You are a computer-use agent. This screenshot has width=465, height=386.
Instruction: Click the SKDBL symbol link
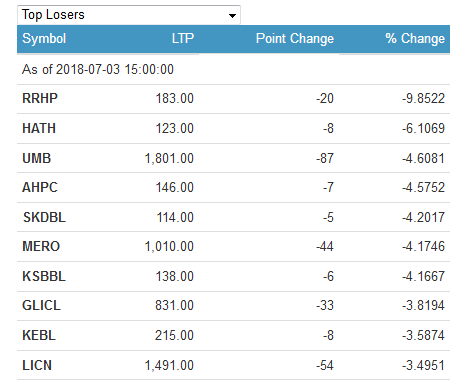click(44, 217)
